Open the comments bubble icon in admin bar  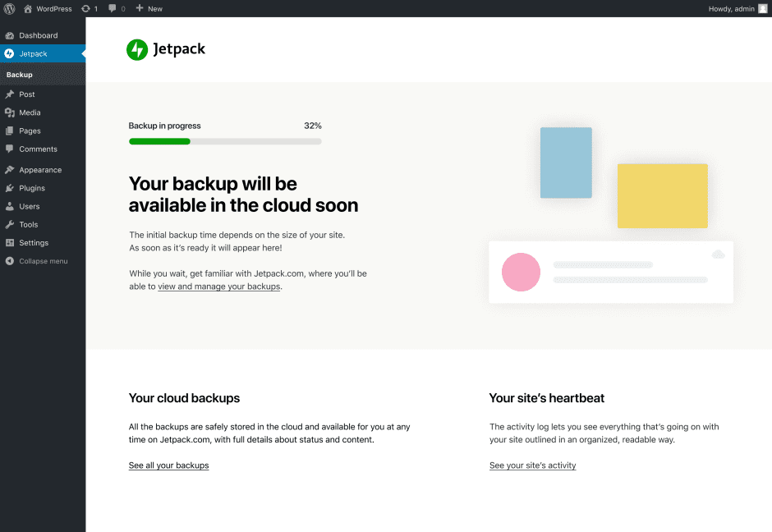[x=113, y=8]
